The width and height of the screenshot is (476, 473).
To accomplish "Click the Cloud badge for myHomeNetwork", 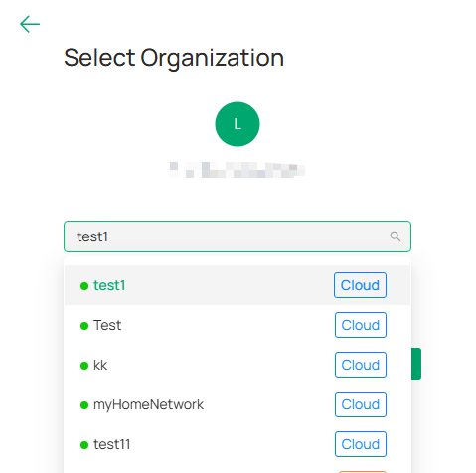I will 361,404.
